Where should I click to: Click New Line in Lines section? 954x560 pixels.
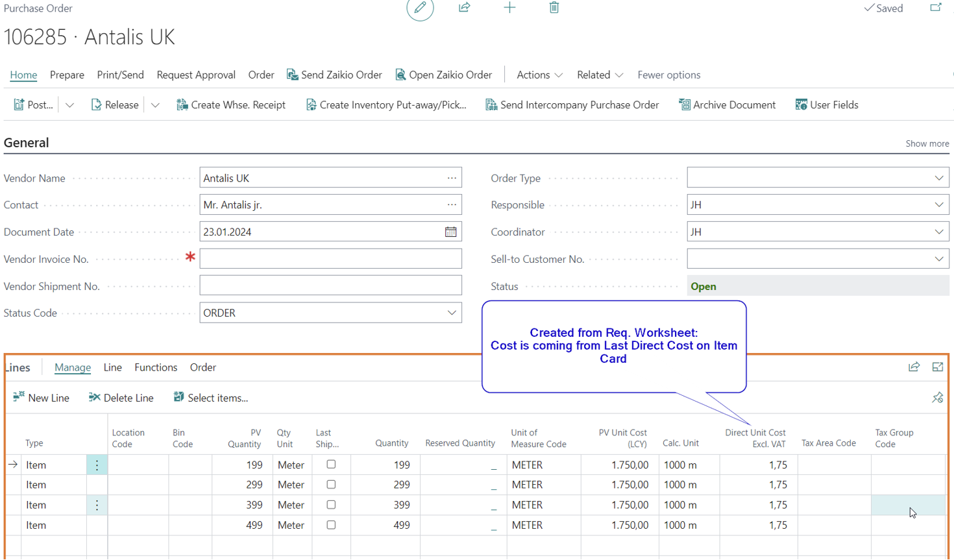point(41,398)
